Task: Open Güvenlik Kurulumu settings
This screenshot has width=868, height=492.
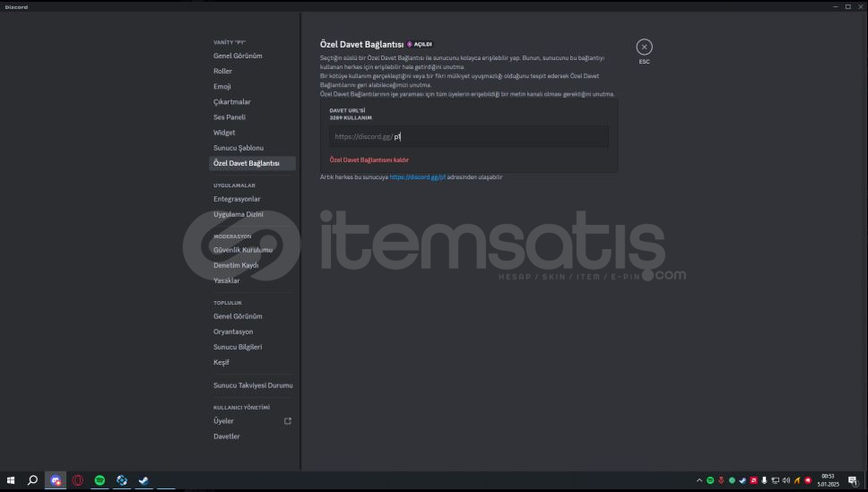Action: [x=243, y=250]
